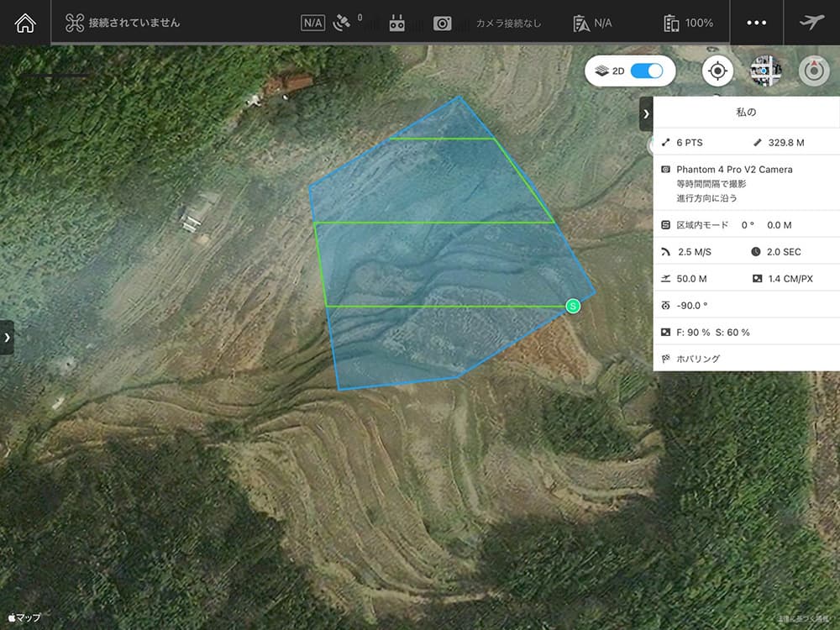This screenshot has height=630, width=840.
Task: Click the compass orientation button
Action: click(x=814, y=71)
